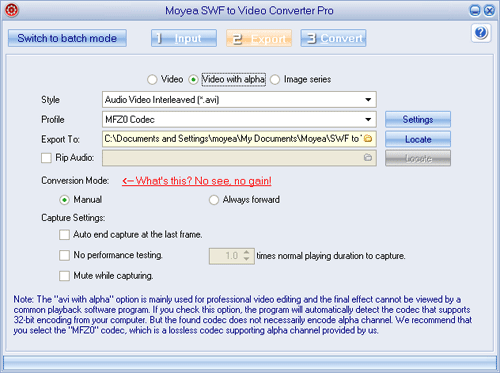The image size is (500, 373).
Task: Enable the Rip Audio checkbox
Action: (46, 158)
